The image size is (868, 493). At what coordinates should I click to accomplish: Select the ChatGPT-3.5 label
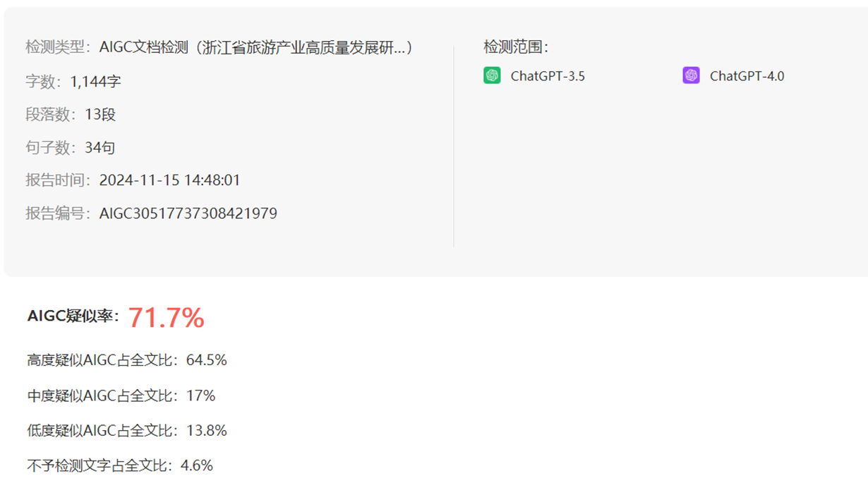(548, 76)
